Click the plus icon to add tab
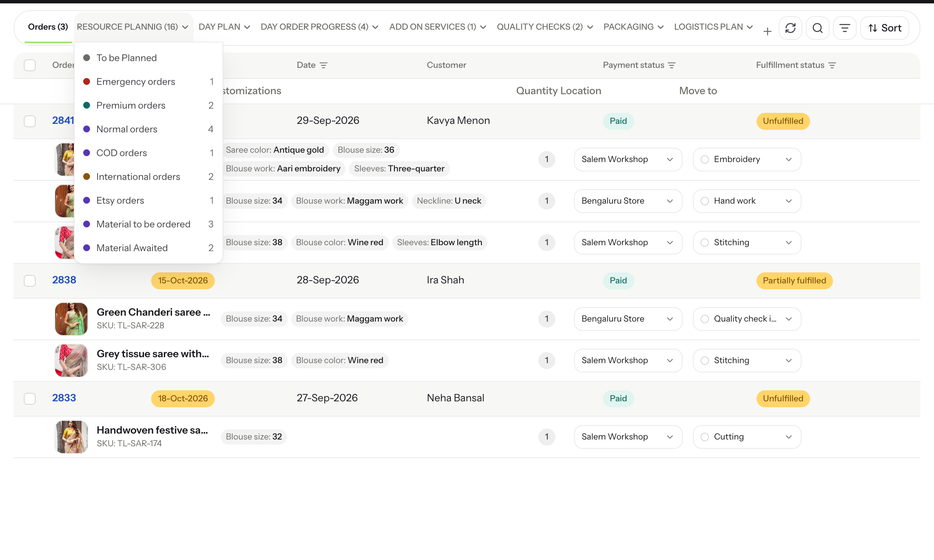This screenshot has width=934, height=560. 767,31
